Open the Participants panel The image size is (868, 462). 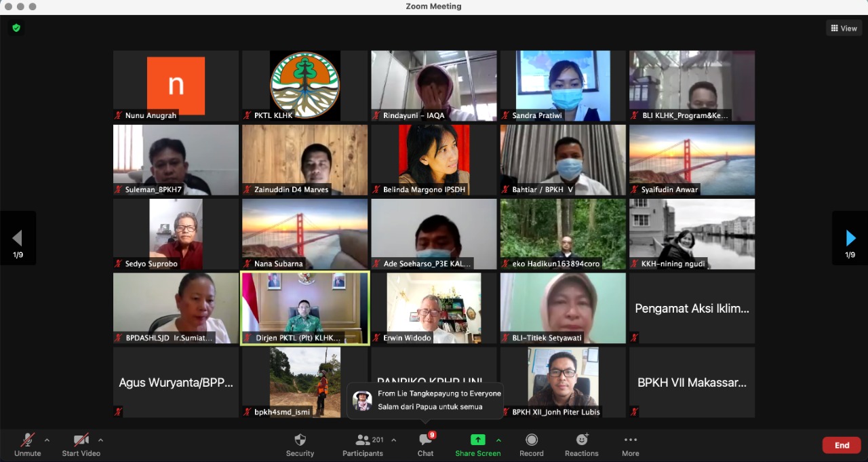click(363, 440)
